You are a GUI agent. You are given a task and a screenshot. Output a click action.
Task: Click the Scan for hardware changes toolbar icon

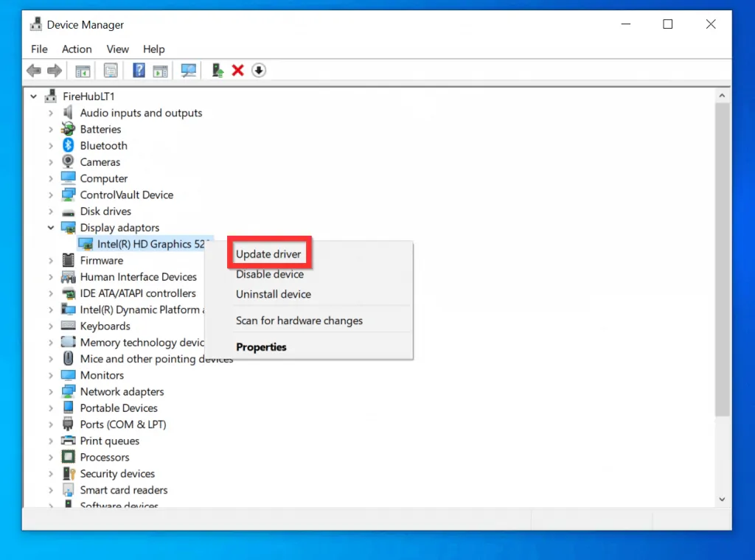188,70
